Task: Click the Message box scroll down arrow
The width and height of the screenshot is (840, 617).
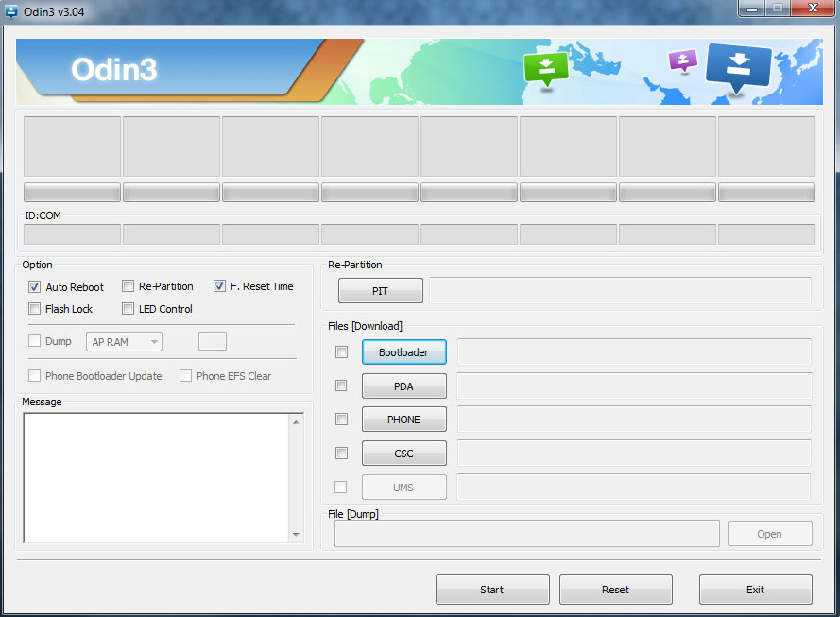Action: [x=296, y=535]
